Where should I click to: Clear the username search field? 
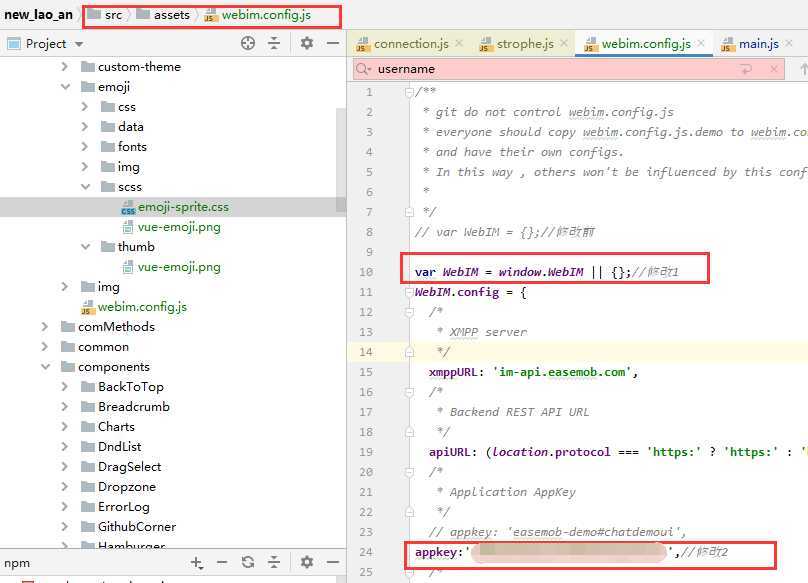pyautogui.click(x=774, y=69)
